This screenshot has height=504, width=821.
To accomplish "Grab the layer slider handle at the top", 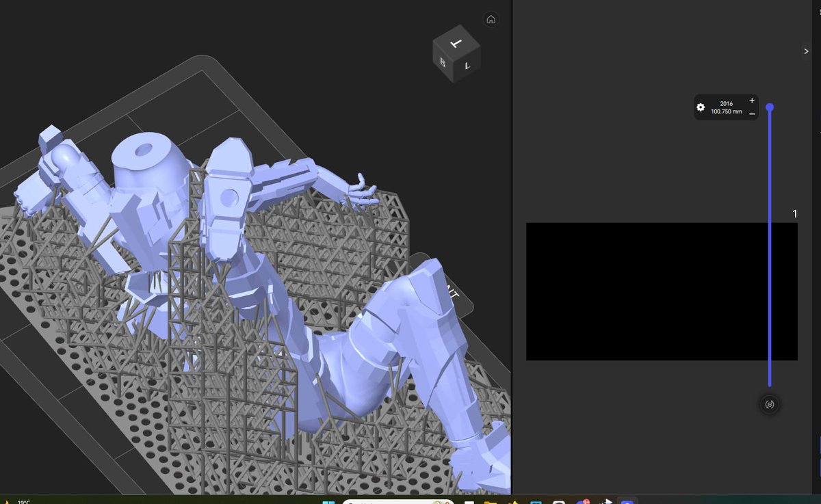I will pyautogui.click(x=770, y=107).
